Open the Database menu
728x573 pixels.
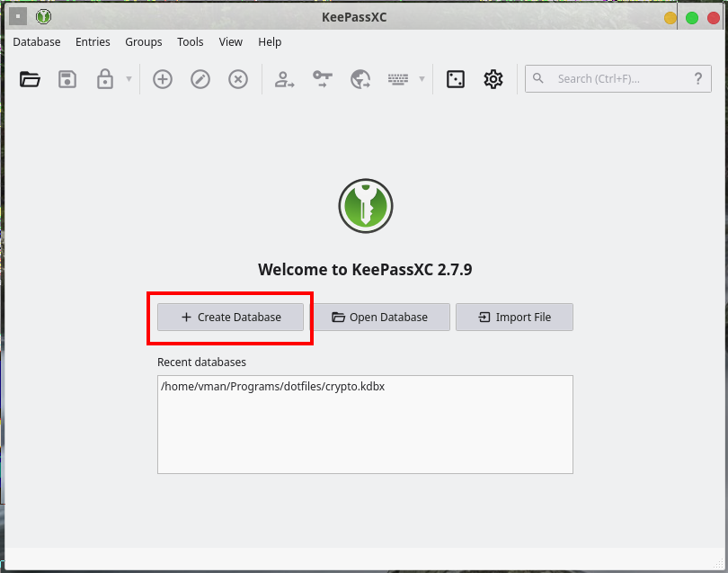coord(37,41)
